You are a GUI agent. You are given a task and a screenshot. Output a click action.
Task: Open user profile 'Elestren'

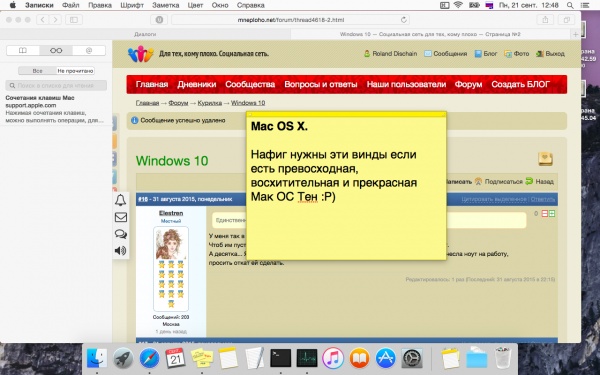tap(171, 213)
